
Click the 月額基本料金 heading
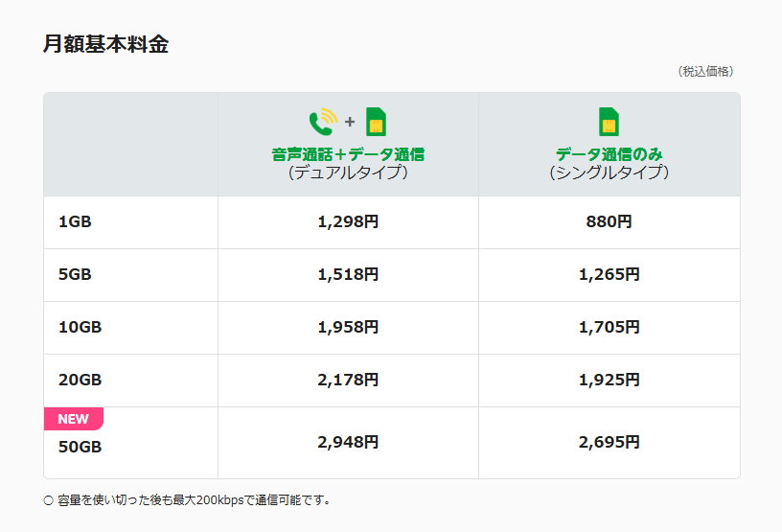[105, 44]
